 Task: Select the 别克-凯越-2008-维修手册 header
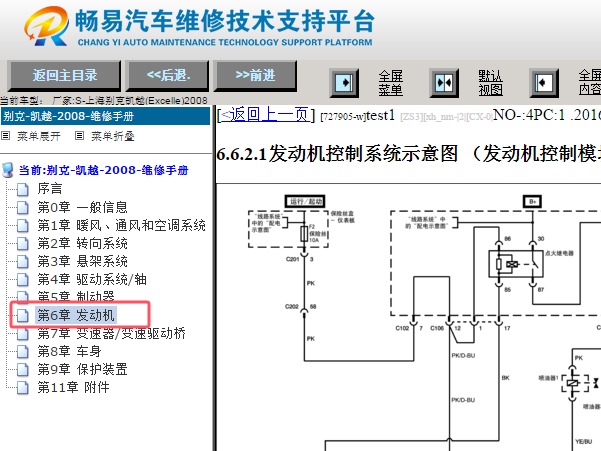105,116
